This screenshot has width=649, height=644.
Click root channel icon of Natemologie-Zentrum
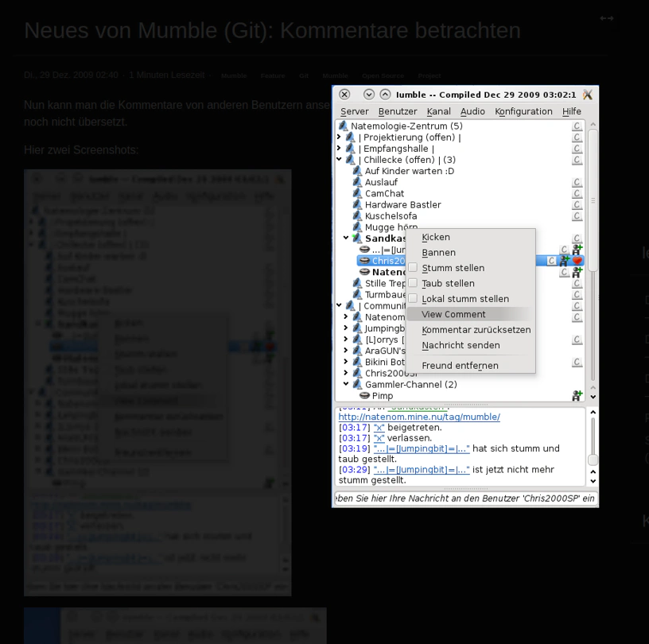343,126
